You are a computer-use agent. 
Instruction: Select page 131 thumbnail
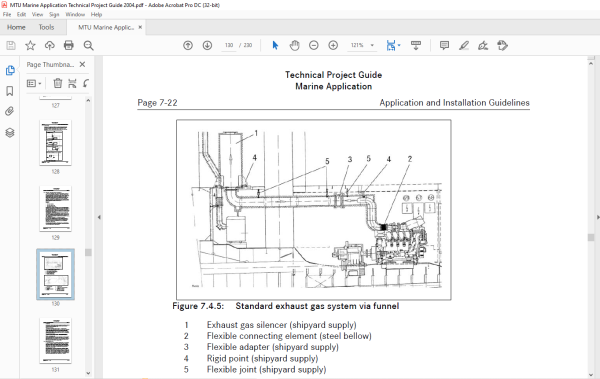coord(55,340)
